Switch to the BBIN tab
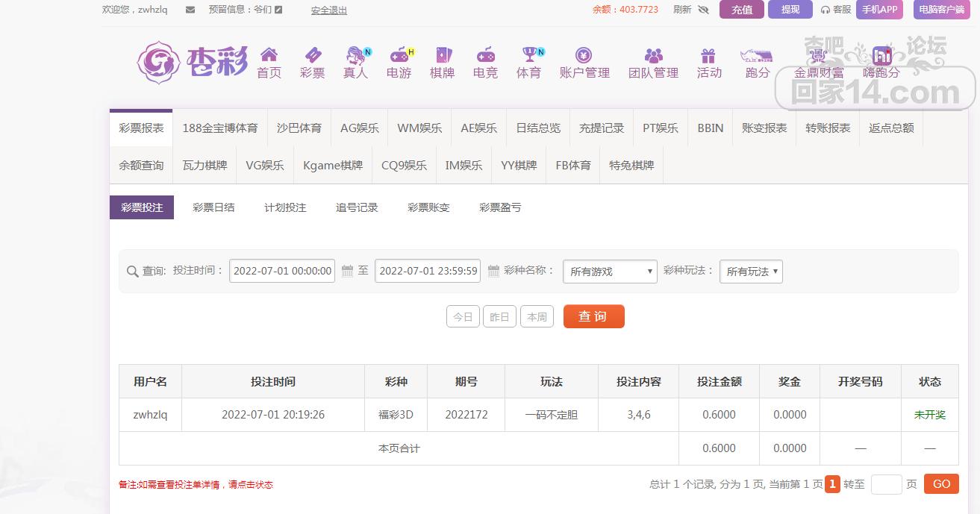 [711, 128]
